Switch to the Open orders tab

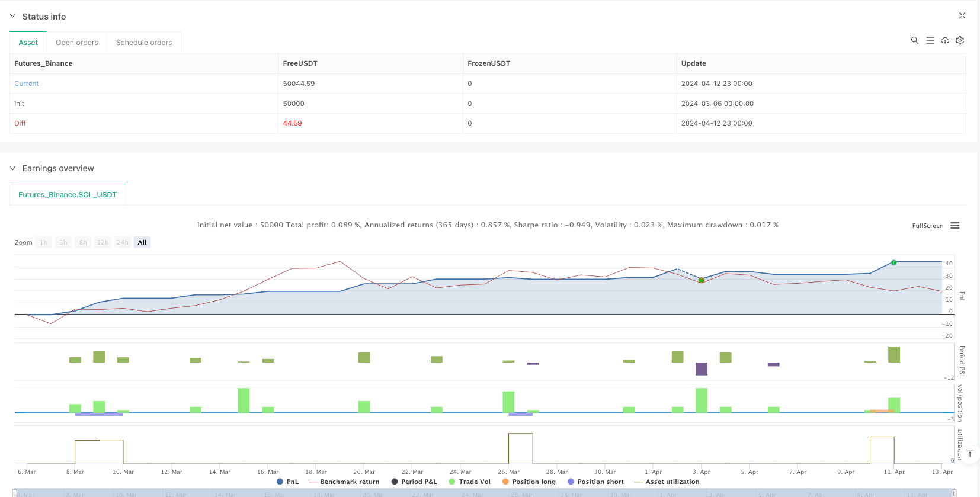coord(77,43)
